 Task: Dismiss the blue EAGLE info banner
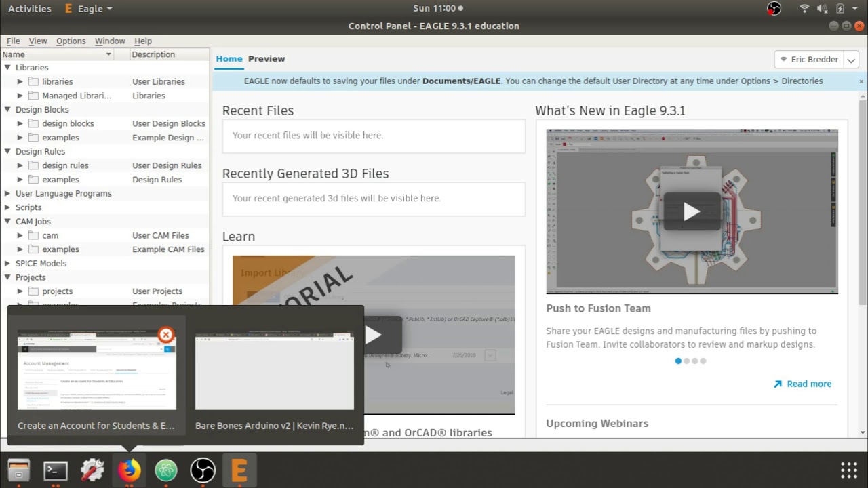tap(861, 81)
